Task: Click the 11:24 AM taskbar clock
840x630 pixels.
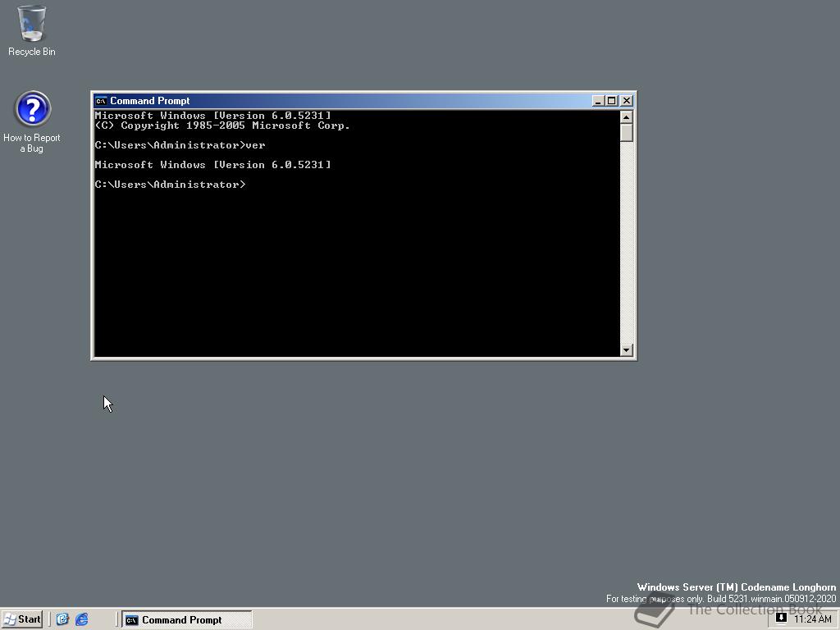Action: point(813,619)
